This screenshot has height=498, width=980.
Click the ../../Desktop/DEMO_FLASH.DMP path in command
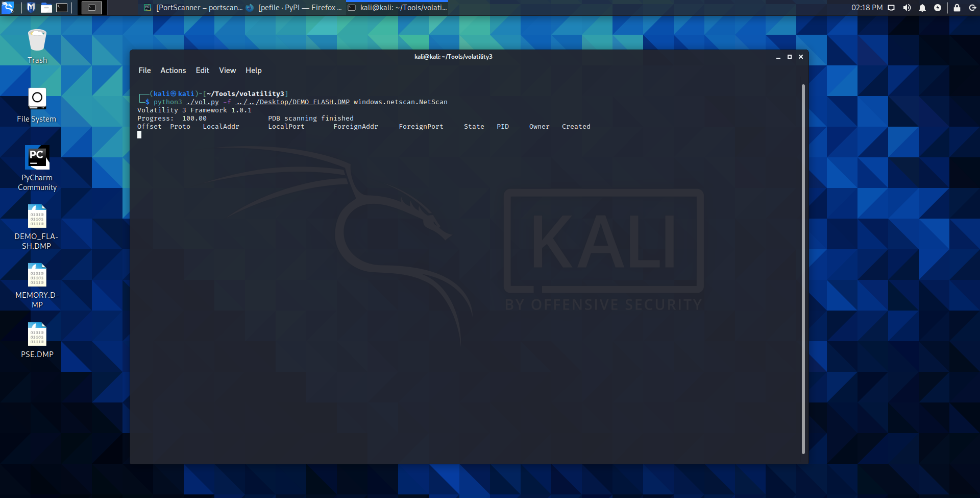[x=292, y=102]
